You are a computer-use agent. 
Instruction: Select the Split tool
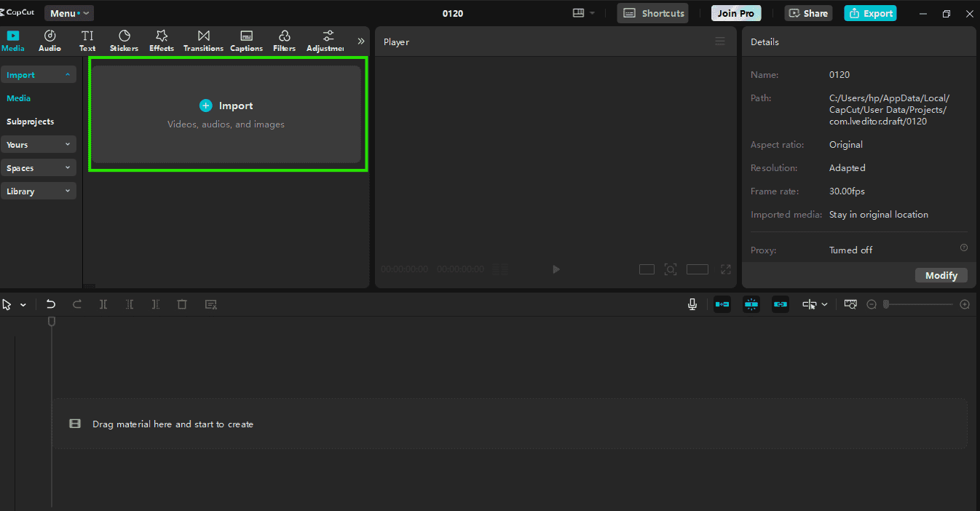[103, 304]
